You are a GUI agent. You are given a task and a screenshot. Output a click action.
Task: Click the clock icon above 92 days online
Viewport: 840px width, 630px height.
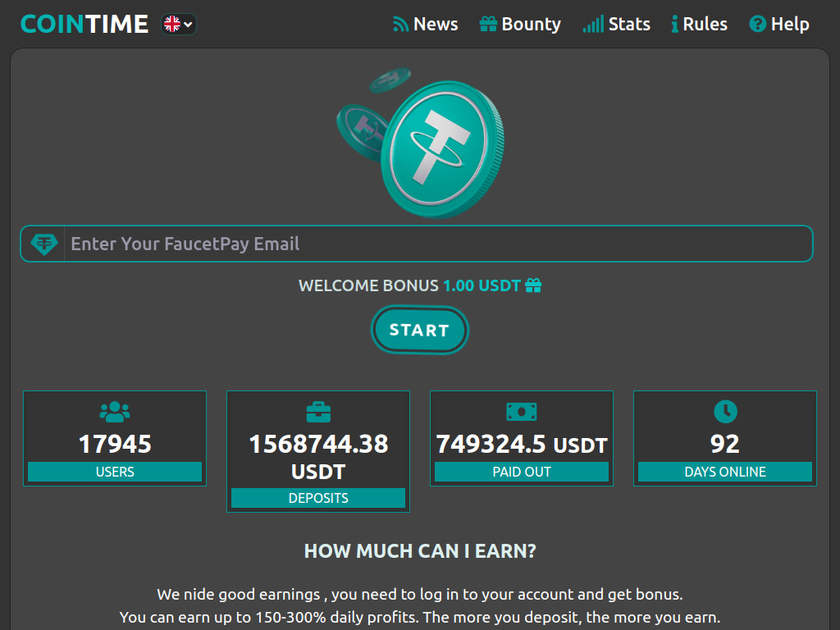(x=724, y=411)
